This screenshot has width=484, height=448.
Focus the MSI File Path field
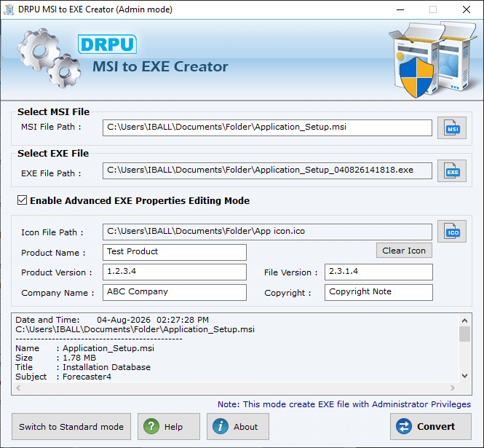[267, 127]
